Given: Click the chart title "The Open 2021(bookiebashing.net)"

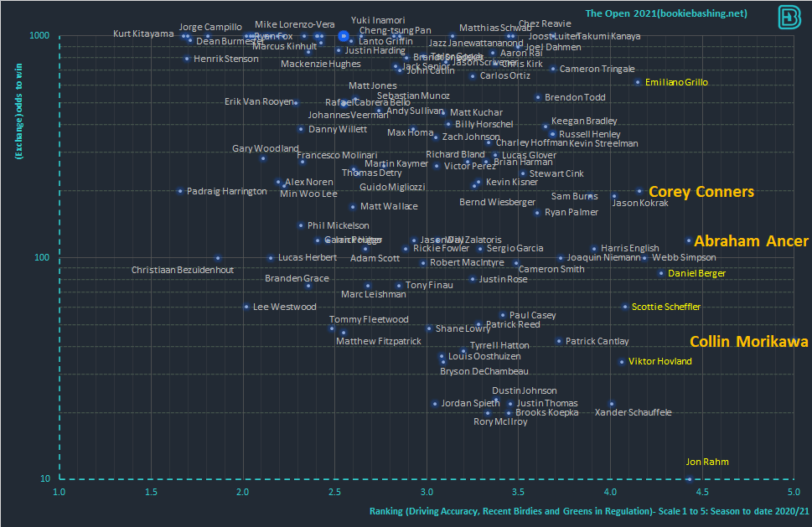Looking at the screenshot, I should [666, 13].
